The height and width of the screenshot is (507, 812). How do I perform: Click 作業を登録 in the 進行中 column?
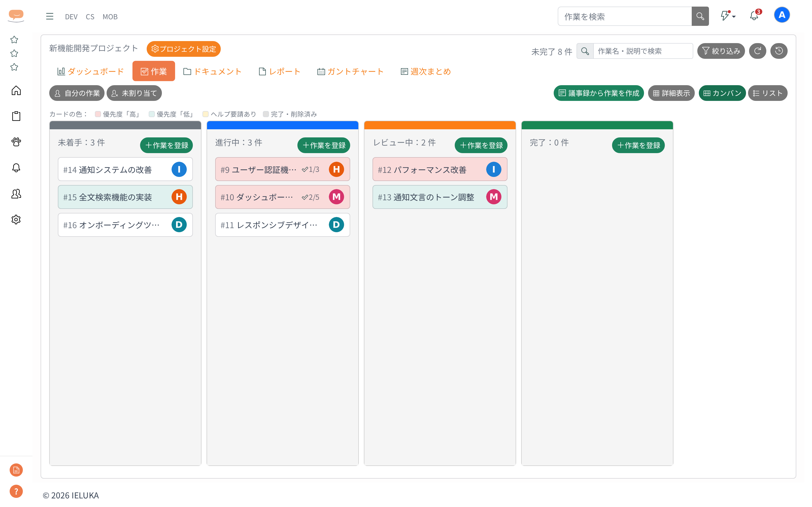tap(324, 145)
